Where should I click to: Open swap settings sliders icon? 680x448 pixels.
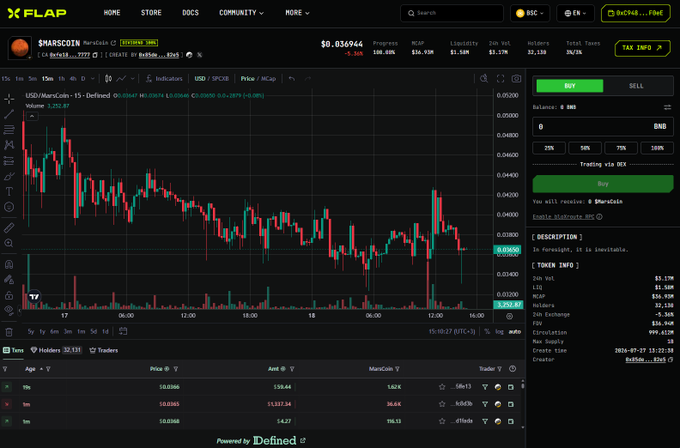(667, 107)
